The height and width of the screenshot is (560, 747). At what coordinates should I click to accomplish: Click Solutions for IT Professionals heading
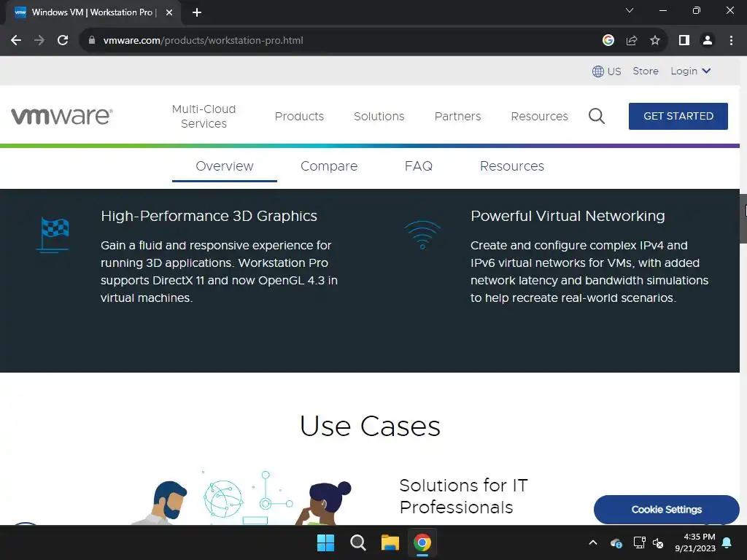coord(463,496)
